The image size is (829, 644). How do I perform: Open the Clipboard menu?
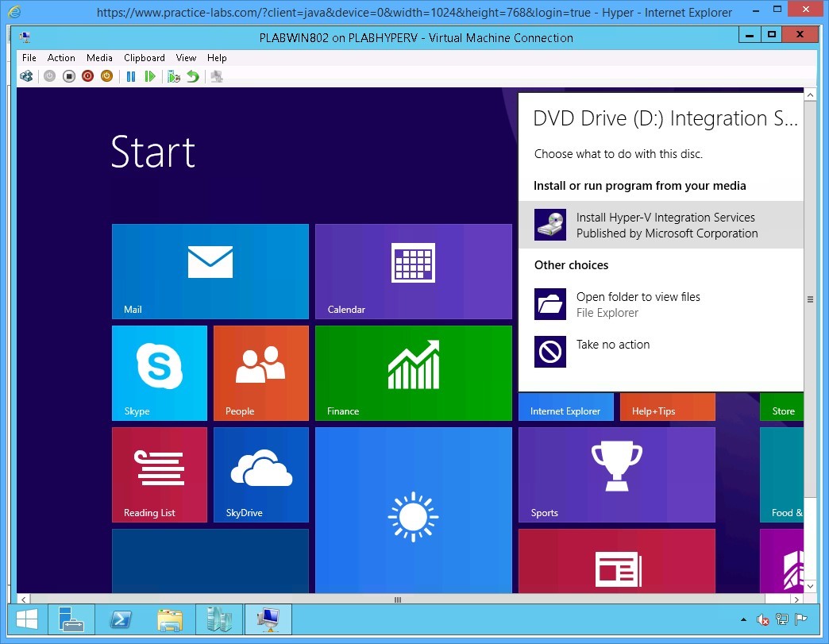click(144, 57)
